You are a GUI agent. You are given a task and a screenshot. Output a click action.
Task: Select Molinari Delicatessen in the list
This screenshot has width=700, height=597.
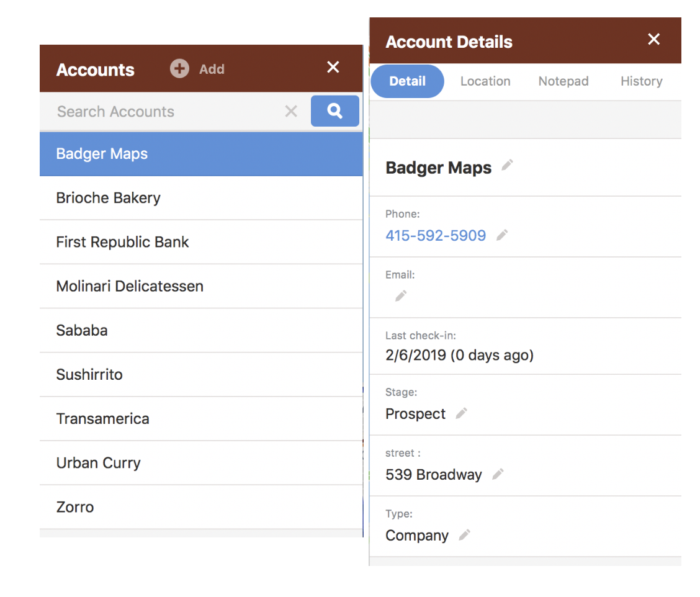[201, 286]
